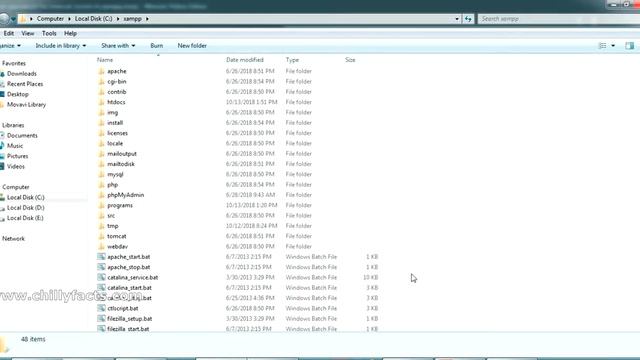Open the Tools menu

49,33
